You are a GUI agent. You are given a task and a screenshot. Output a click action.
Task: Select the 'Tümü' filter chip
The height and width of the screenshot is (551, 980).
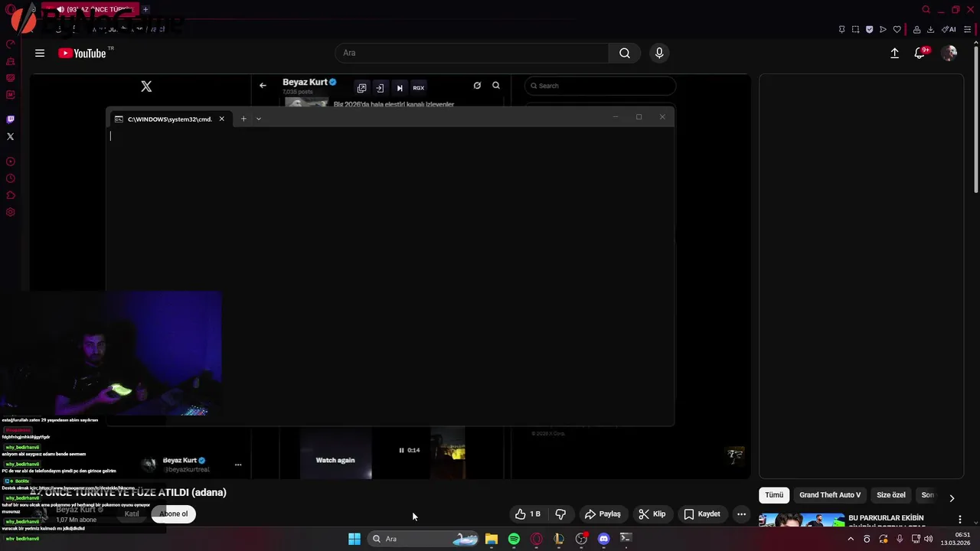pyautogui.click(x=774, y=495)
